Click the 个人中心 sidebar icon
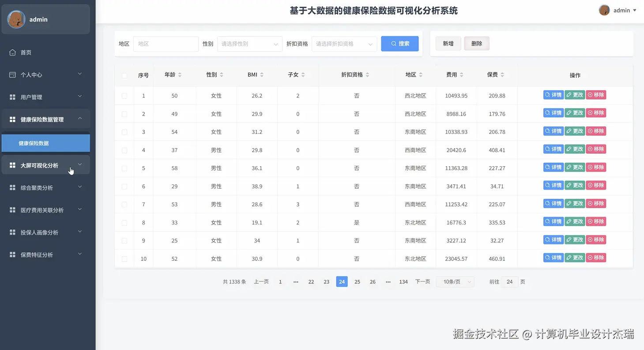 click(13, 75)
